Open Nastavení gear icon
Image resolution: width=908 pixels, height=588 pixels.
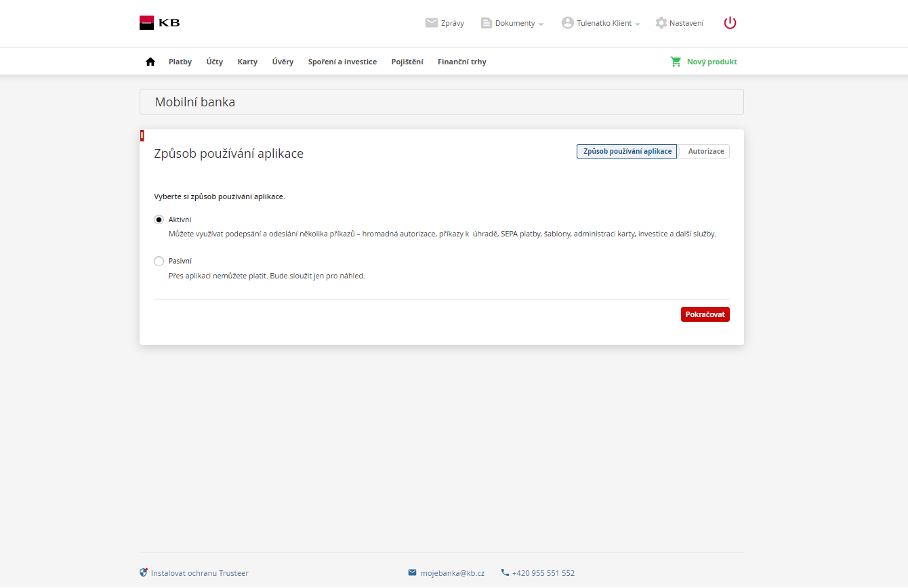[x=661, y=23]
